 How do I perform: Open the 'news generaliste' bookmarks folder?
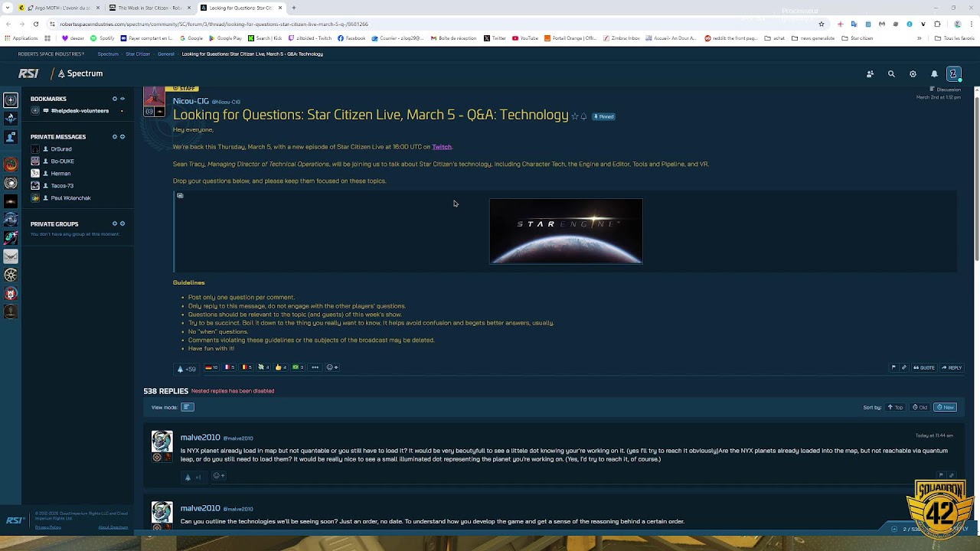[813, 38]
